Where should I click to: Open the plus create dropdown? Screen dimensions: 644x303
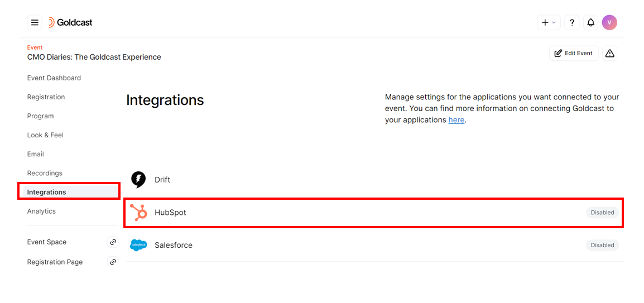(549, 22)
